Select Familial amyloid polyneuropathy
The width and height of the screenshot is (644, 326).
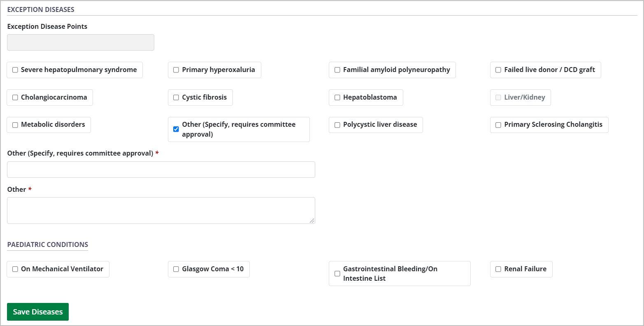[x=337, y=70]
